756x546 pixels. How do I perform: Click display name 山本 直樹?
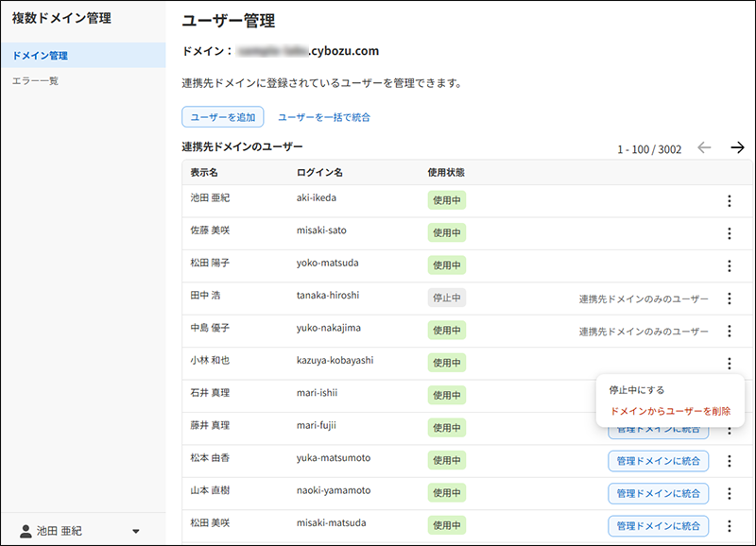click(x=210, y=490)
